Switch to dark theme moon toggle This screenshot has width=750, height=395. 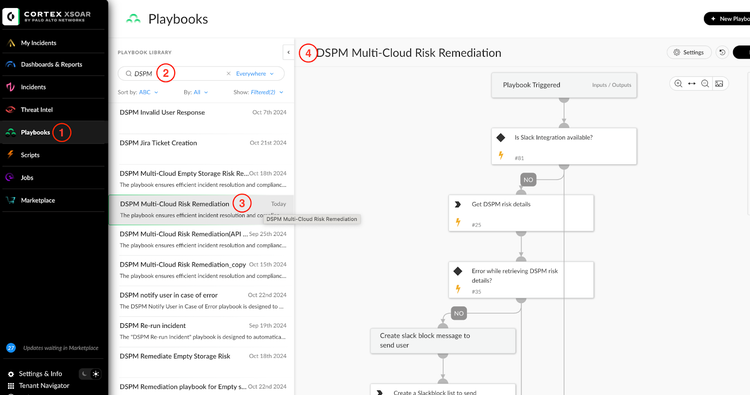coord(84,374)
